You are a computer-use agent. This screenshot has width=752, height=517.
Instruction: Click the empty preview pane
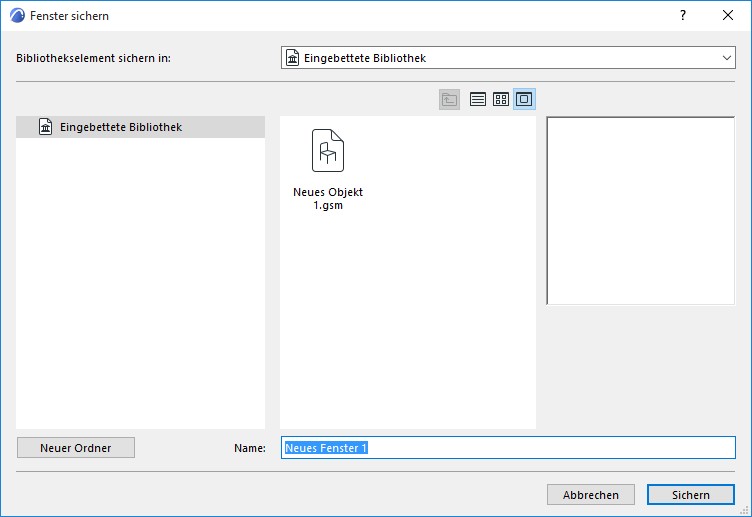641,211
